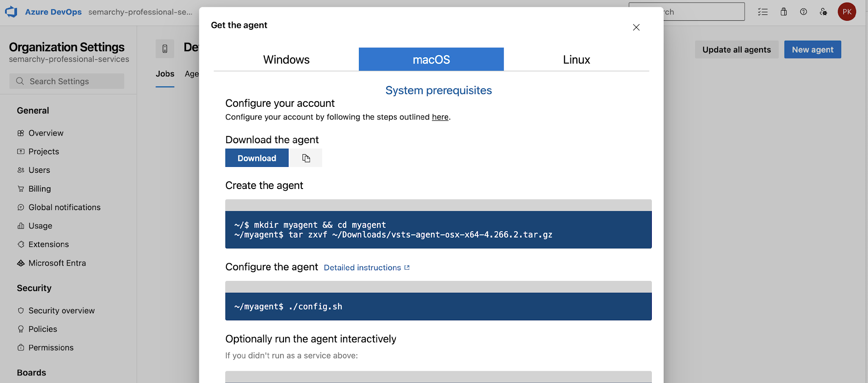Open the PK profile avatar

click(847, 12)
